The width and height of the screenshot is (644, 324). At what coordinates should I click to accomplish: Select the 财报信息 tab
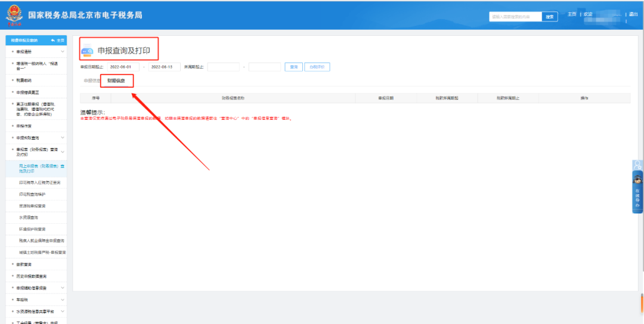(x=117, y=81)
